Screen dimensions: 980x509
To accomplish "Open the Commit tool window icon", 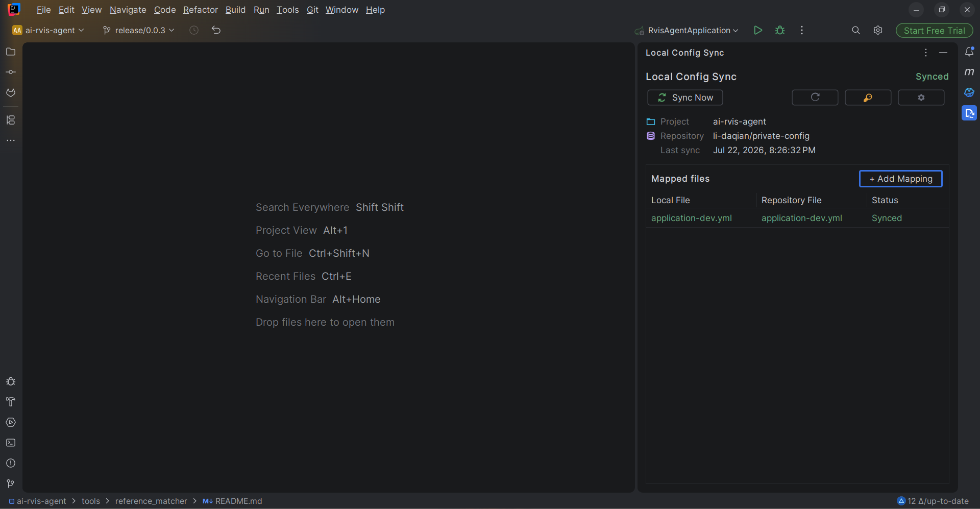I will (x=11, y=72).
